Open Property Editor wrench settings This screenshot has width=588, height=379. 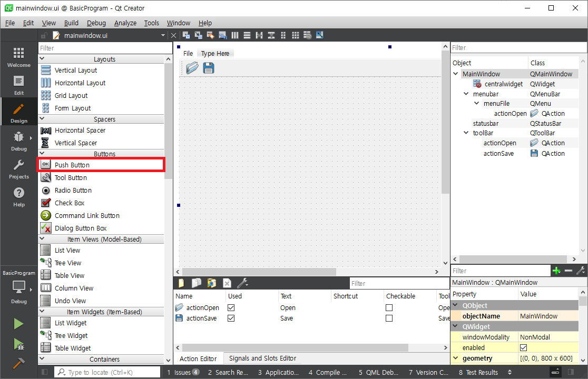pyautogui.click(x=581, y=271)
